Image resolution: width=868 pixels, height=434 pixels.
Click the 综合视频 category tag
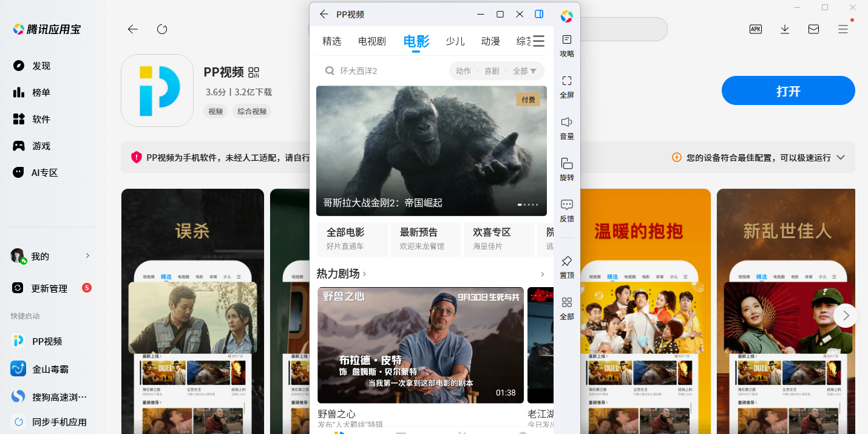(252, 111)
